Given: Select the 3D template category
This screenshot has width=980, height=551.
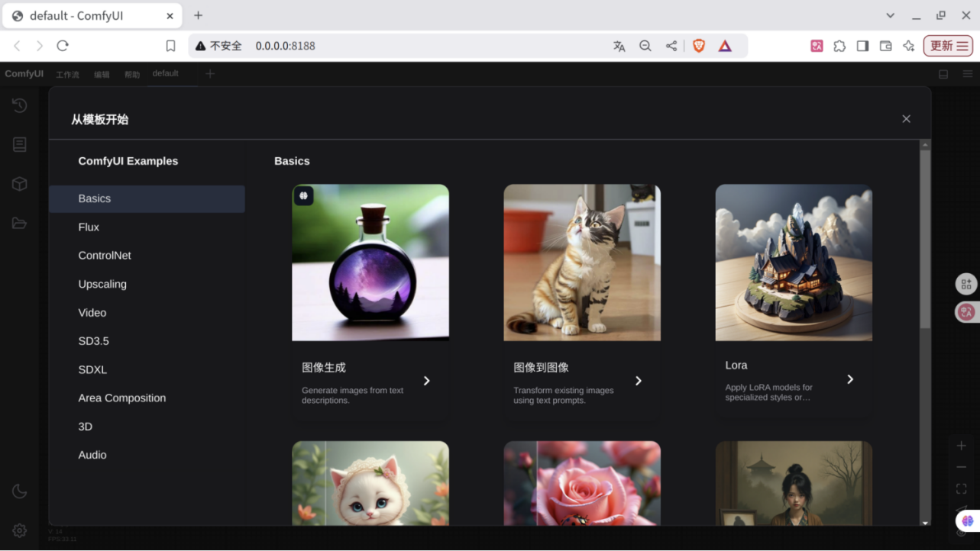Looking at the screenshot, I should tap(147, 427).
